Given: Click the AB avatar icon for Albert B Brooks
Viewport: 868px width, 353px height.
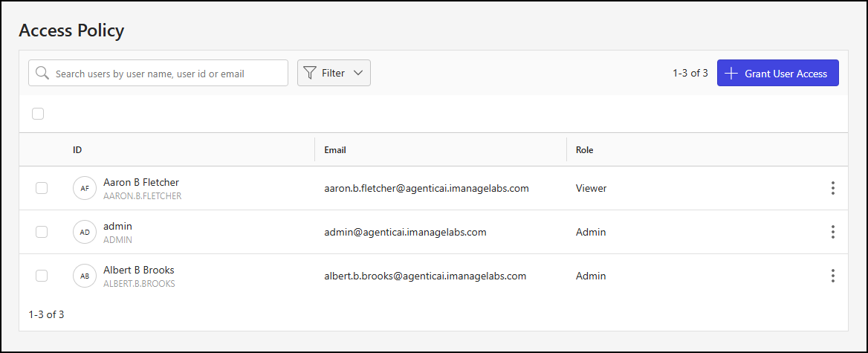Looking at the screenshot, I should point(85,276).
